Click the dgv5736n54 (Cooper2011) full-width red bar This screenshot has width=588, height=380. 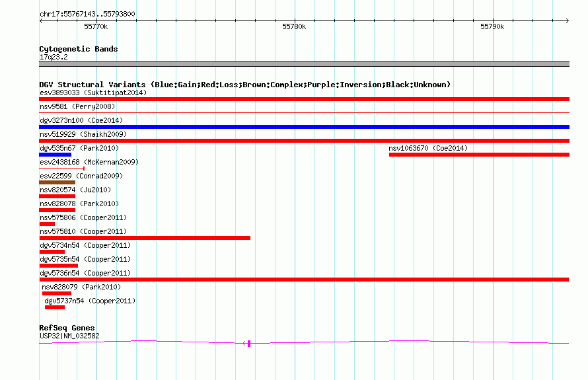[x=304, y=280]
